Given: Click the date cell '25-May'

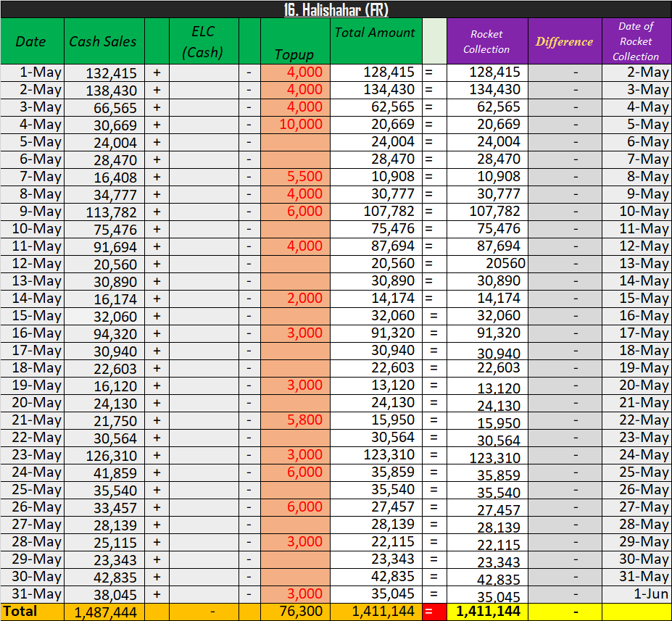Looking at the screenshot, I should (x=32, y=491).
